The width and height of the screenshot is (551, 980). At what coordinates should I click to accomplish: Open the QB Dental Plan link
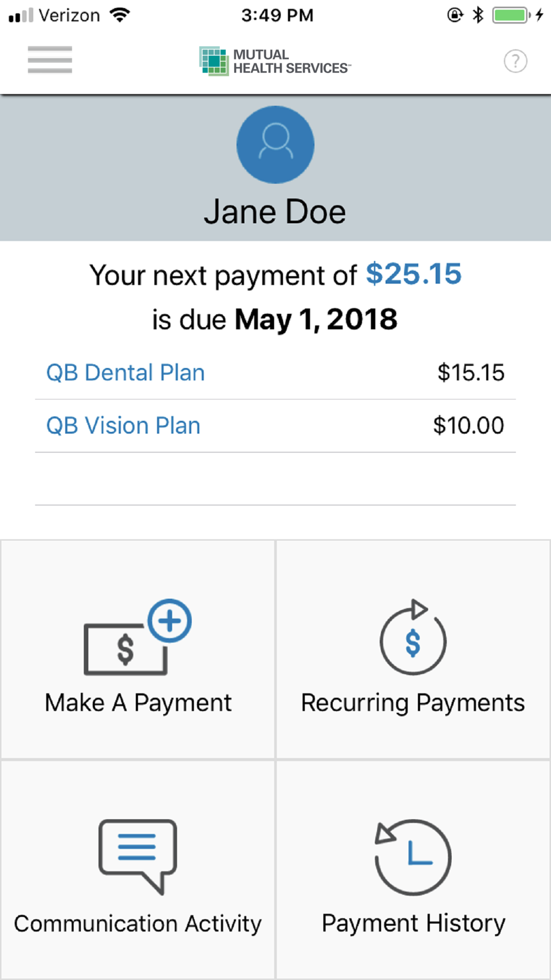click(126, 373)
